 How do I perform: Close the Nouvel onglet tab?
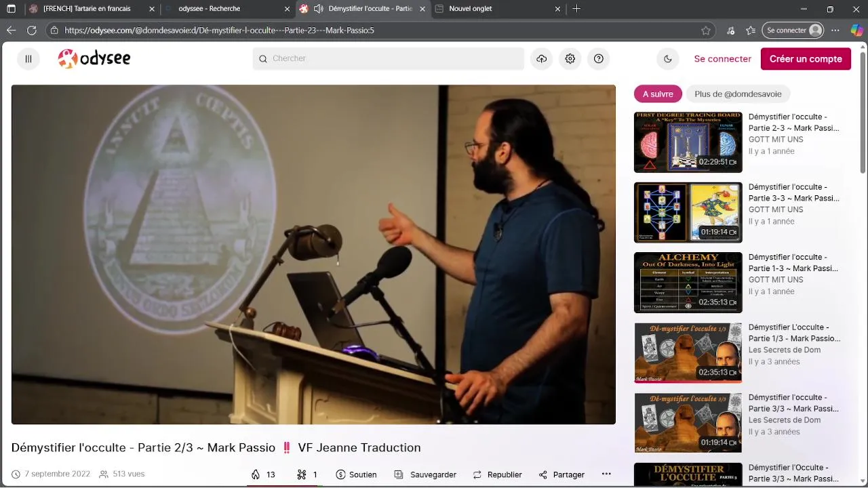point(557,9)
